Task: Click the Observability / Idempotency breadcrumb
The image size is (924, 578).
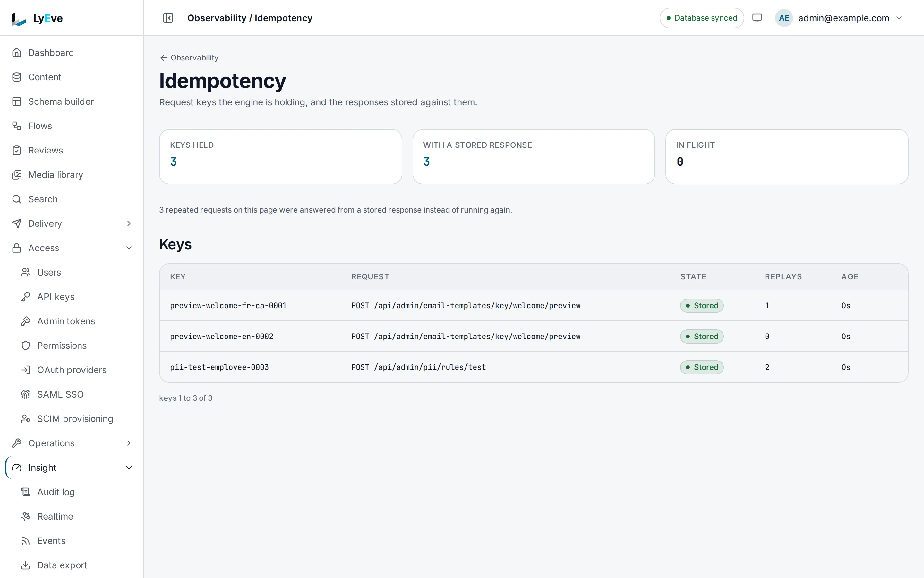Action: pos(250,18)
